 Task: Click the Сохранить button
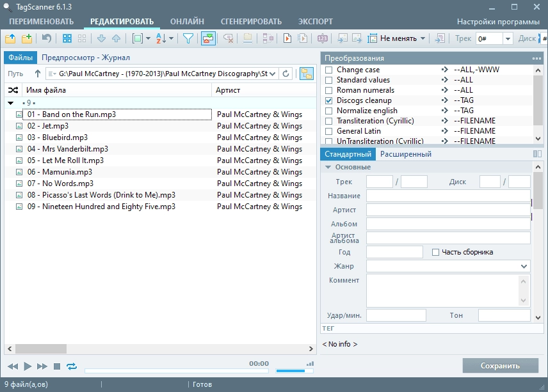[x=500, y=366]
